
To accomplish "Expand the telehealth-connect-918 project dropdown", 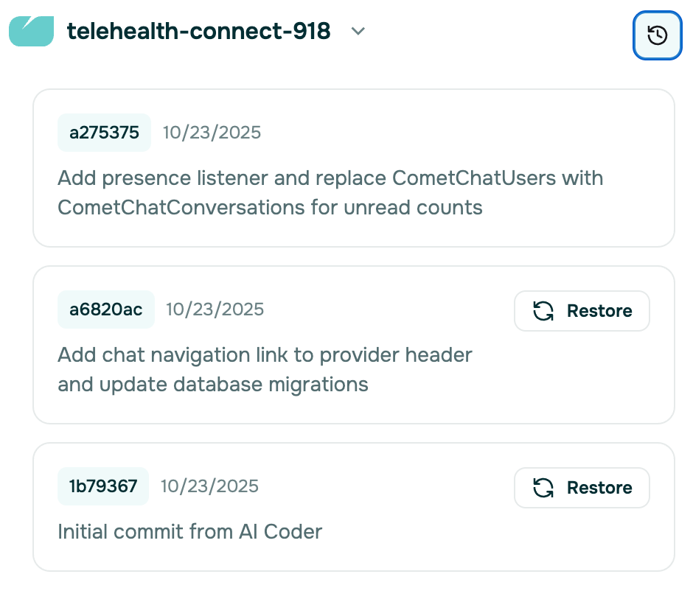I will click(358, 32).
